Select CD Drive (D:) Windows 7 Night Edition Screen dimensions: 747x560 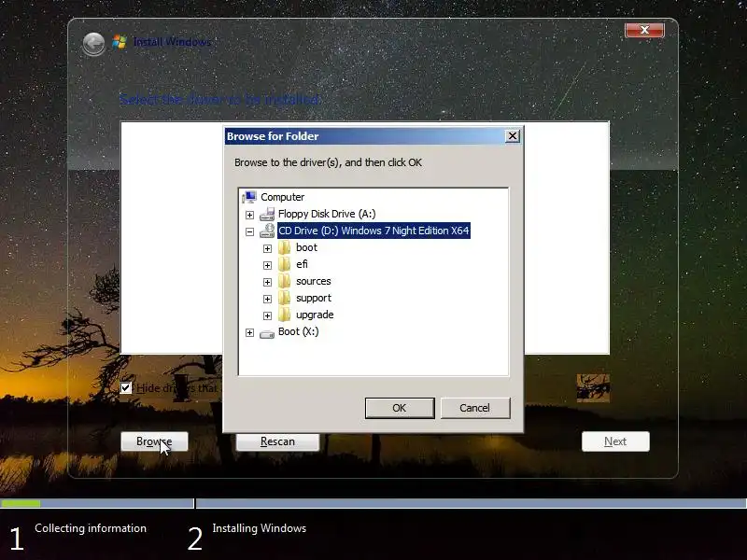click(373, 231)
